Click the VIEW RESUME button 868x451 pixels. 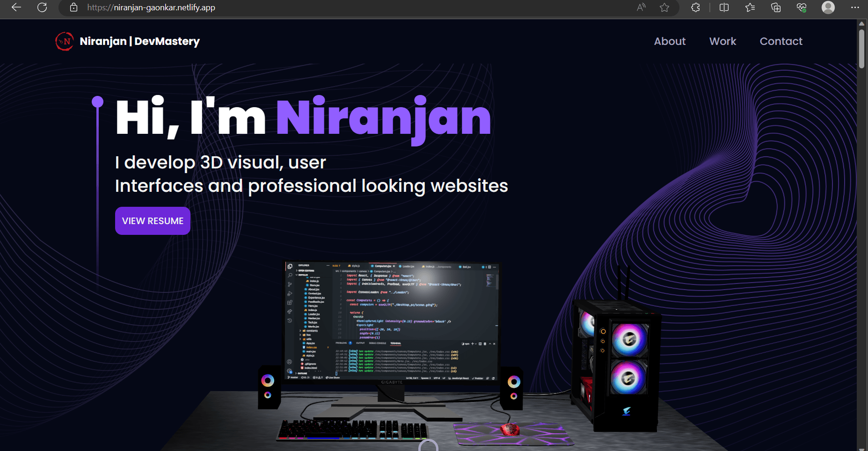pos(153,220)
